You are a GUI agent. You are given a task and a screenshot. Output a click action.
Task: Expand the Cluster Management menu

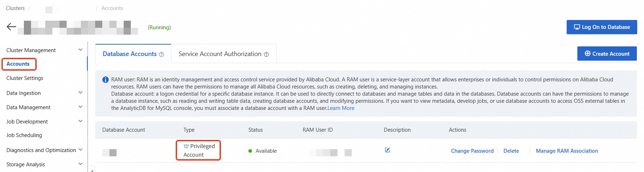point(81,50)
